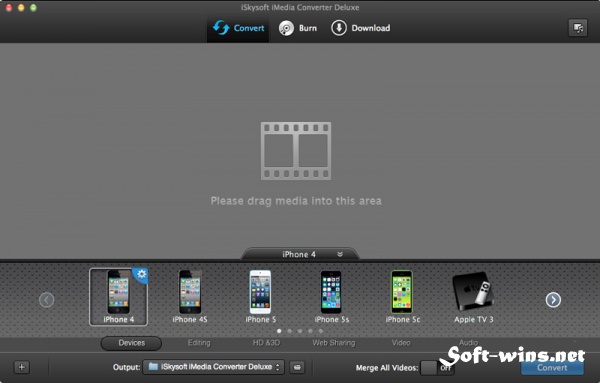Open the media browser icon at top right

578,28
